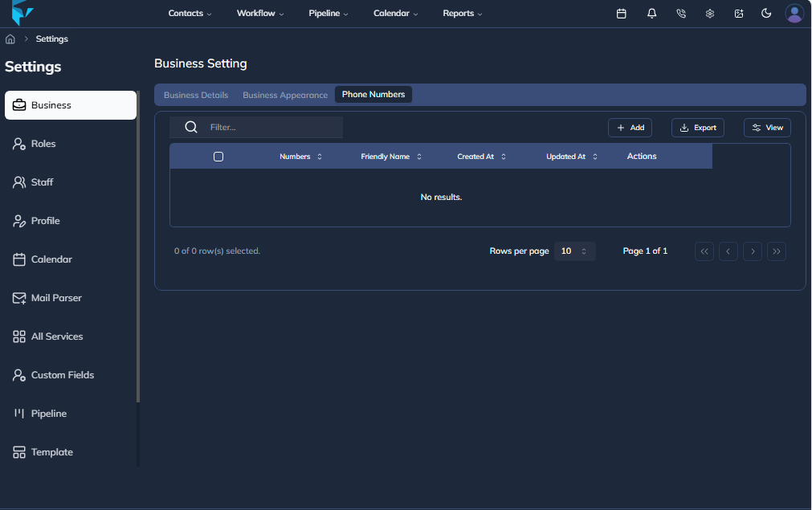Image resolution: width=812 pixels, height=510 pixels.
Task: Click the Add button above the table
Action: 630,127
